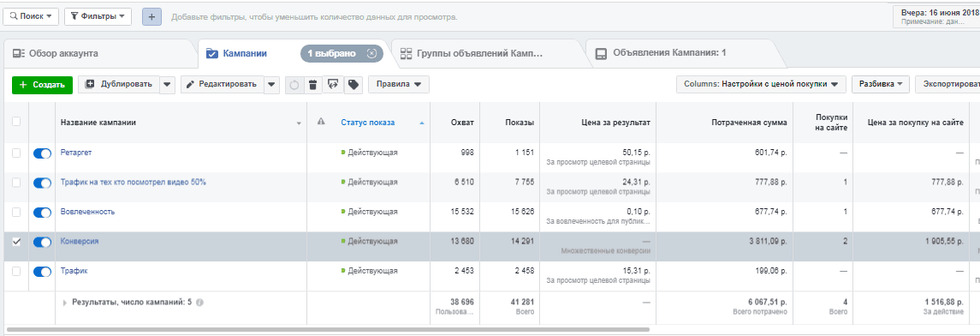Click the green Создать button
Screen dimensions: 980x336
click(x=43, y=85)
